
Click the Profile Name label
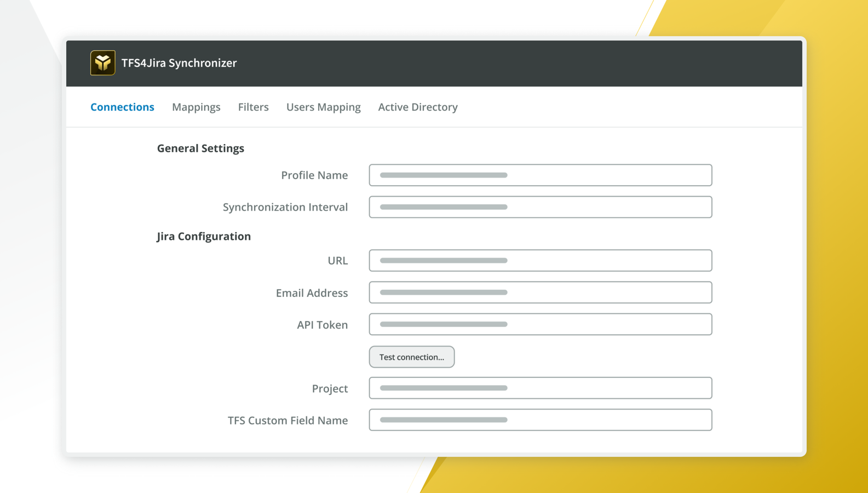(314, 175)
